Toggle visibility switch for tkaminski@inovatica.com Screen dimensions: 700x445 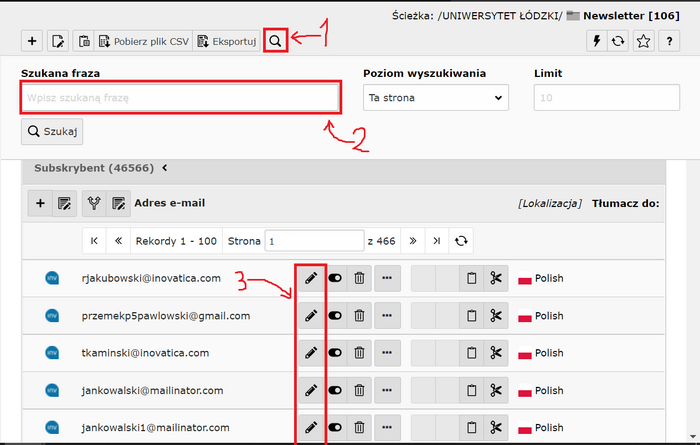point(335,353)
